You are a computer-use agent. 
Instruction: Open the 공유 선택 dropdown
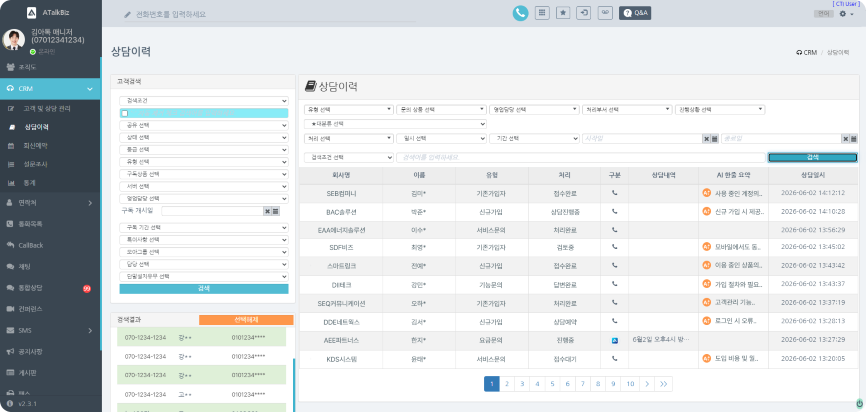204,125
